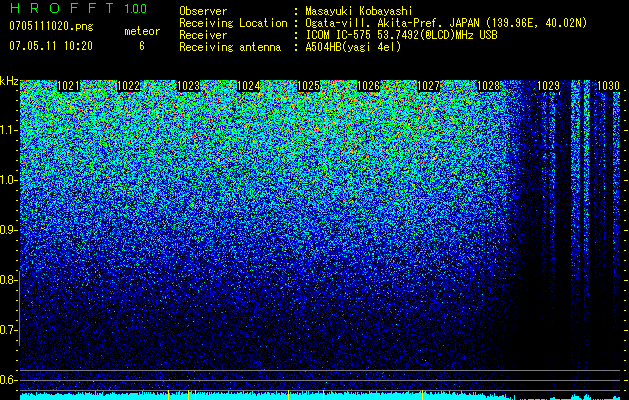Click the 0.9 kHz axis label

(x=7, y=230)
